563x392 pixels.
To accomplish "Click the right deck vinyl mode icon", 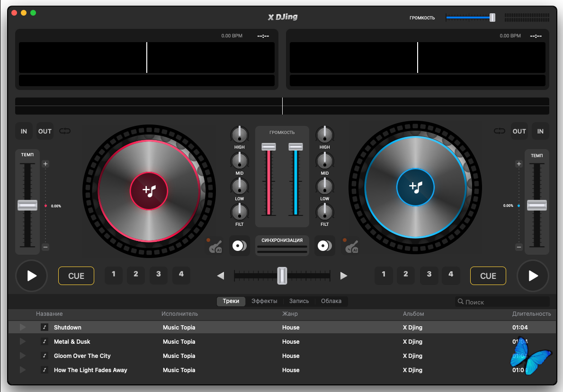I will click(x=324, y=246).
